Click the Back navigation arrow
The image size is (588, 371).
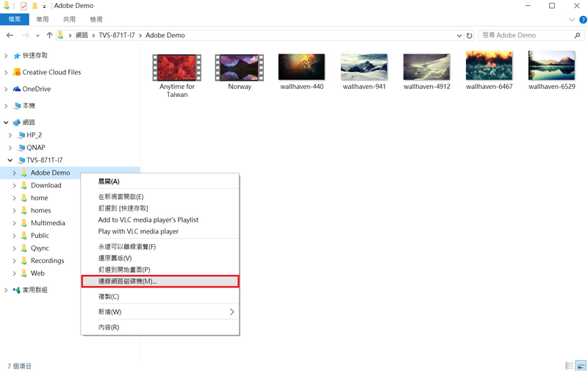[10, 35]
